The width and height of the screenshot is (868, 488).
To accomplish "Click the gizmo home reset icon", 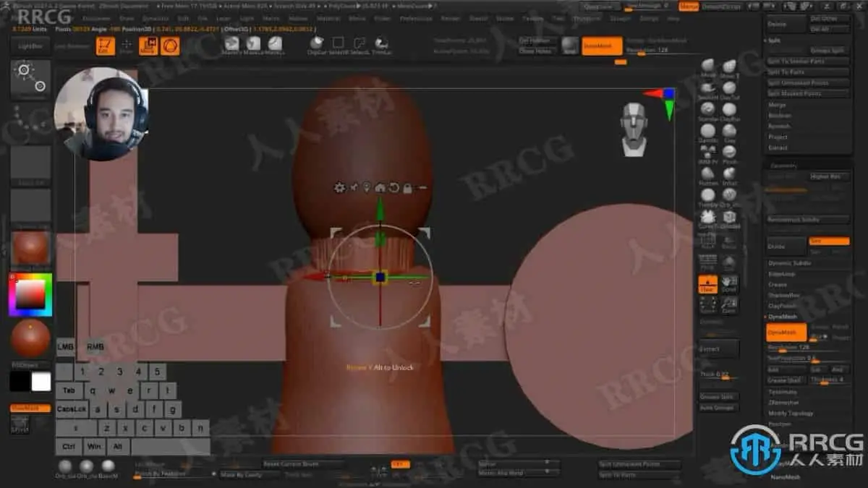I will [380, 187].
